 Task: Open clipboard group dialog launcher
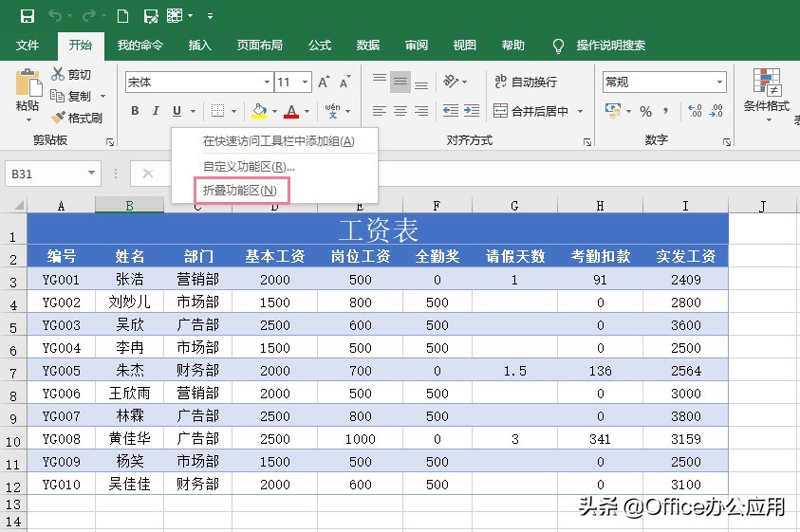(x=110, y=142)
